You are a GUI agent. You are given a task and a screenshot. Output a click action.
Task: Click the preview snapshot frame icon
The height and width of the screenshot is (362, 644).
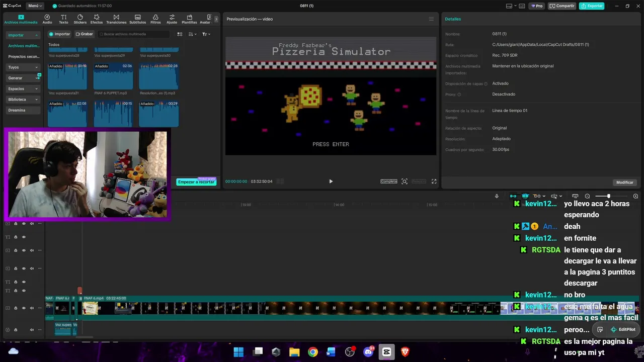(405, 182)
